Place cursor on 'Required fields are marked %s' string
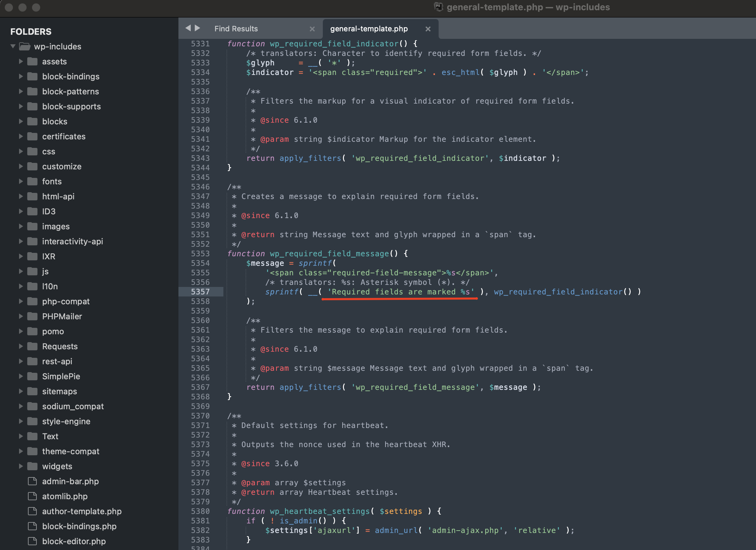Screen dimensions: 756x550 point(401,292)
